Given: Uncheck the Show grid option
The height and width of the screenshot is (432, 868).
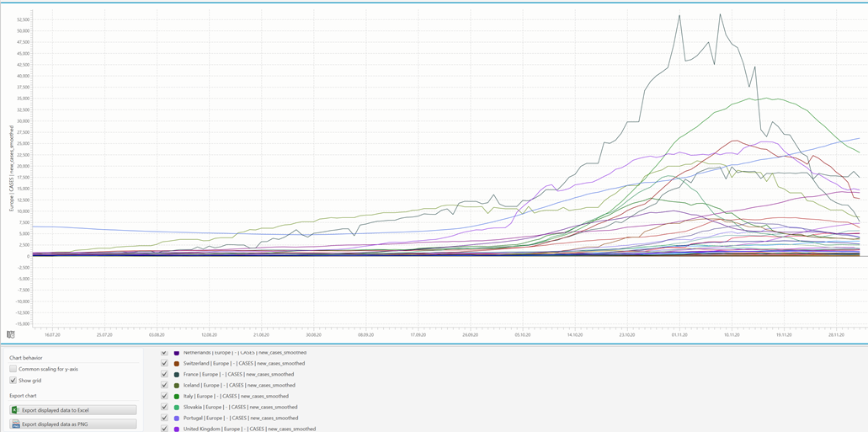Looking at the screenshot, I should (x=13, y=381).
